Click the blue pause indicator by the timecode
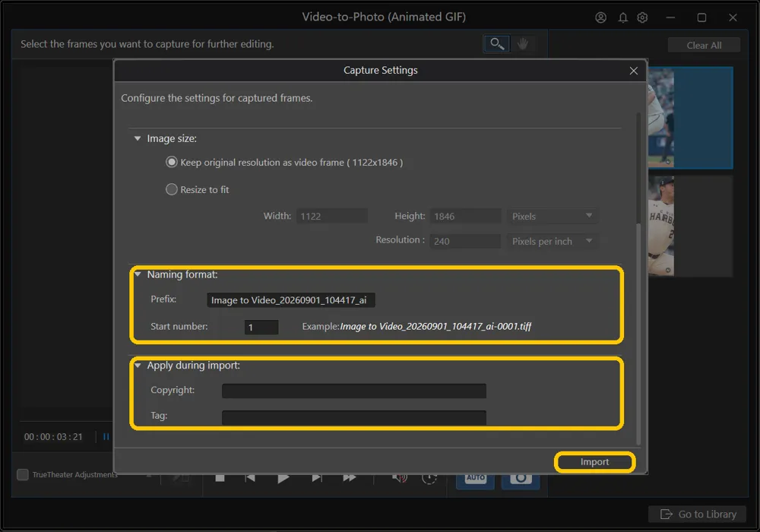 point(106,436)
